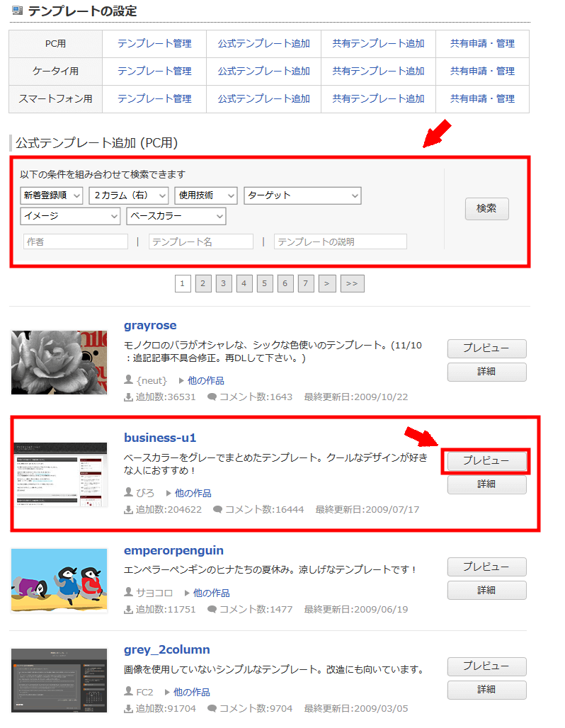This screenshot has height=728, width=565.
Task: Open スマートフォン用 公式テンプレート追加 link
Action: pyautogui.click(x=263, y=99)
